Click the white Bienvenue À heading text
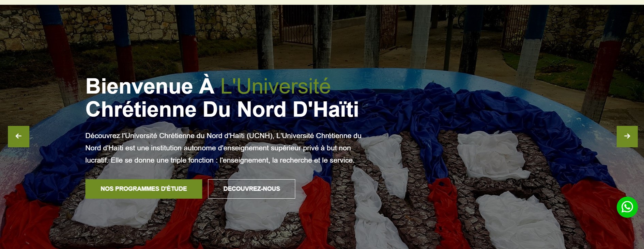644x249 pixels. (150, 86)
